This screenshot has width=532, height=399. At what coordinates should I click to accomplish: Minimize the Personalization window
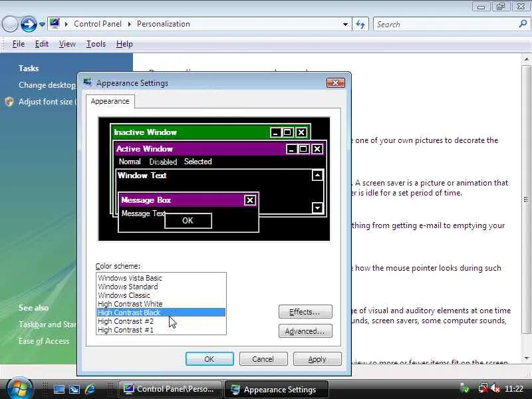tap(481, 7)
